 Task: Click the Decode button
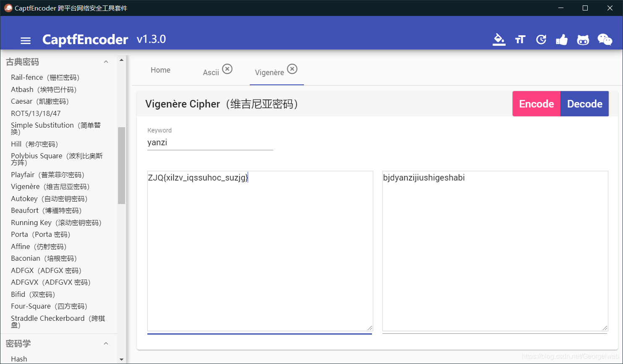pyautogui.click(x=585, y=104)
